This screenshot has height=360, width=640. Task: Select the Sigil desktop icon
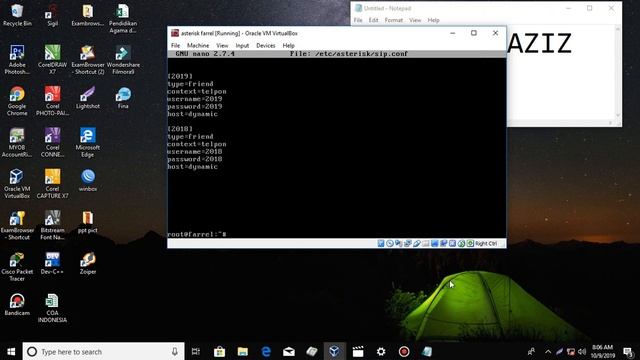point(52,16)
